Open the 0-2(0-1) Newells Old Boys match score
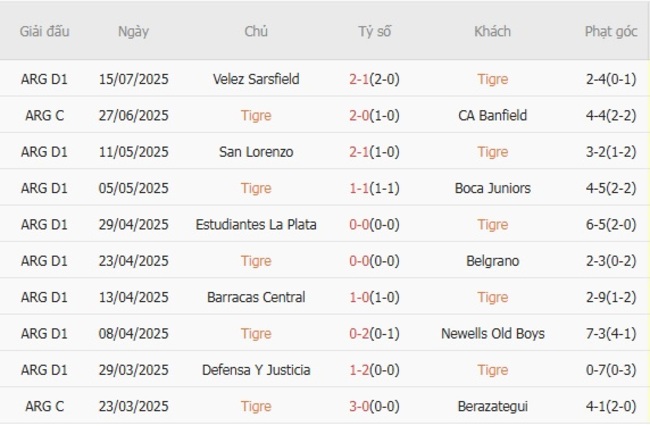Screen dimensions: 650x426 [375, 334]
